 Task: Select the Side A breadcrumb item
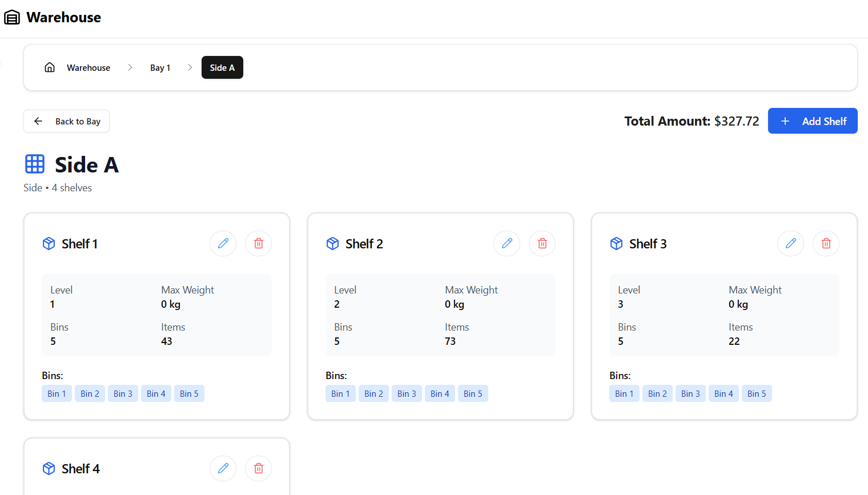click(222, 67)
